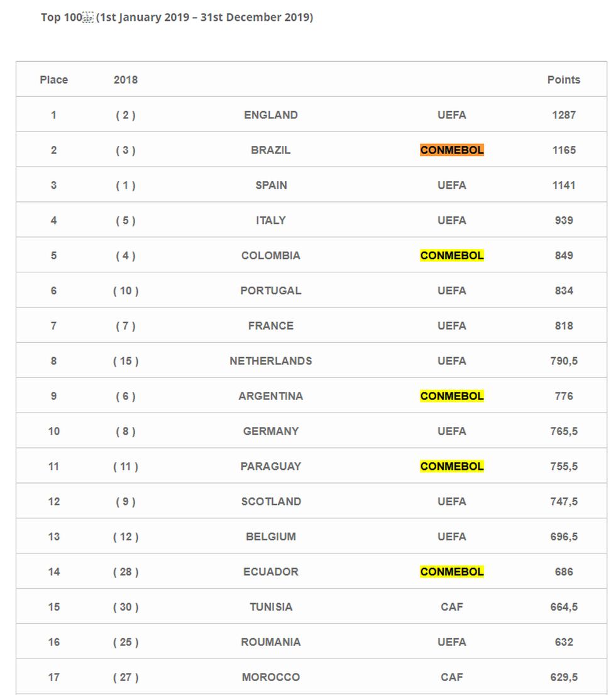The image size is (616, 695).
Task: Click the GERMANY country name
Action: pos(271,431)
